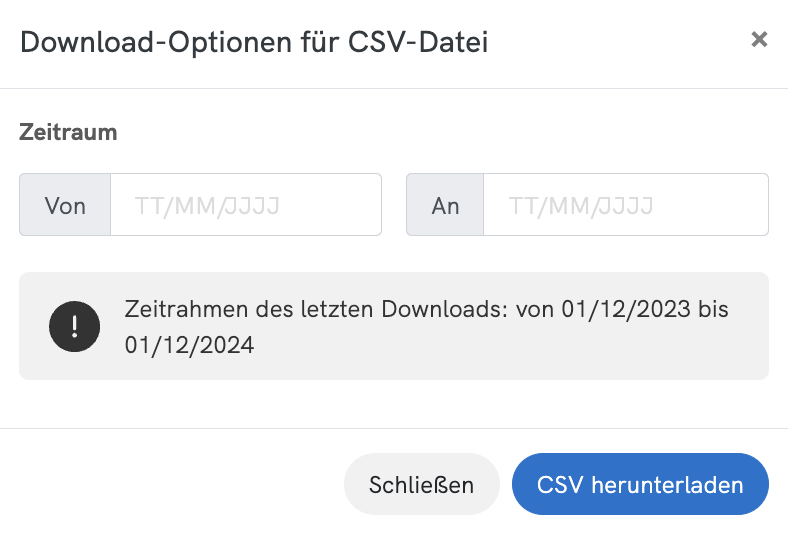This screenshot has height=534, width=788.
Task: Click the Zeitraum section heading
Action: (x=68, y=132)
